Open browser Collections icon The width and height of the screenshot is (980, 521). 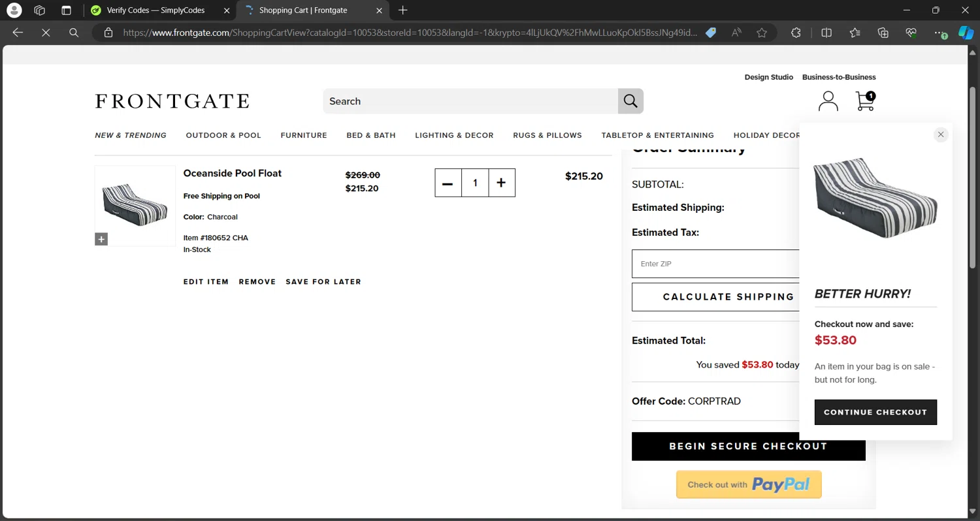tap(883, 33)
